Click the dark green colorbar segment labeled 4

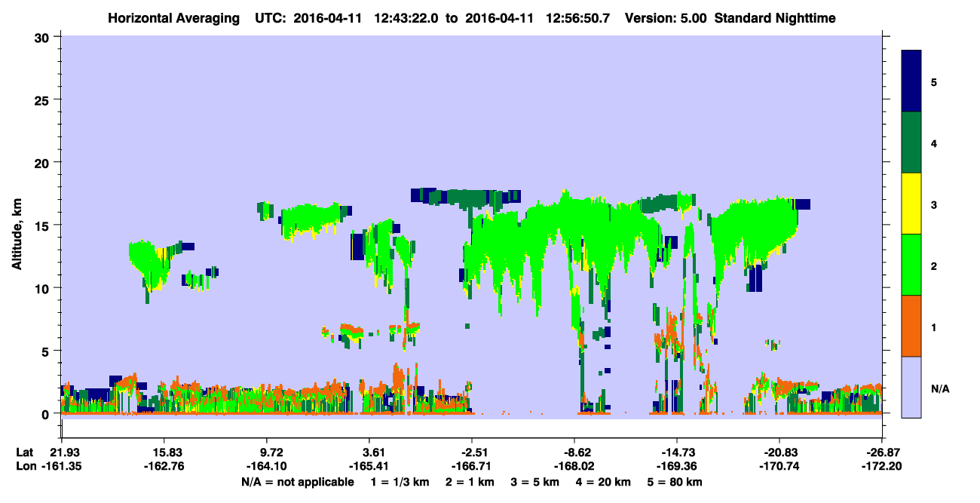pyautogui.click(x=911, y=143)
